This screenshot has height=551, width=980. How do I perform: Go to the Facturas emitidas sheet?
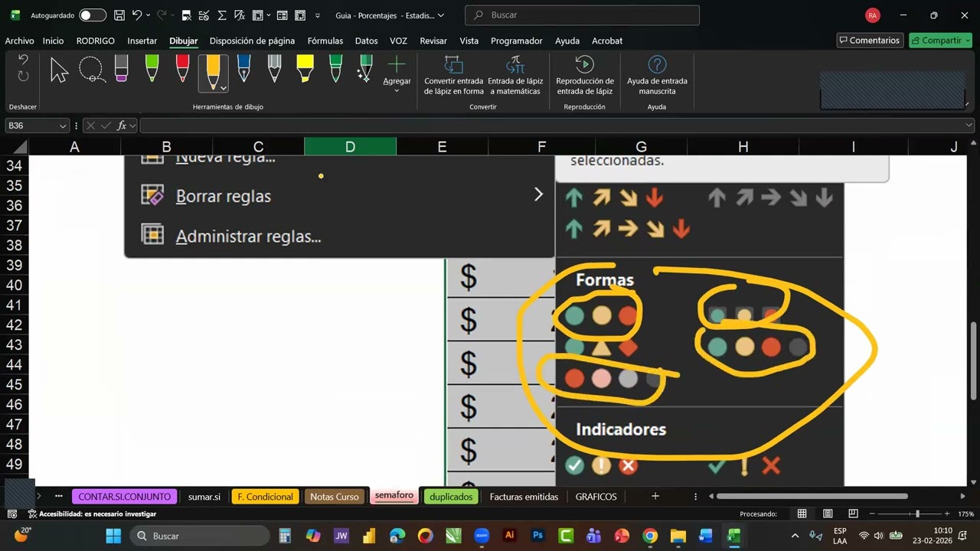coord(524,497)
